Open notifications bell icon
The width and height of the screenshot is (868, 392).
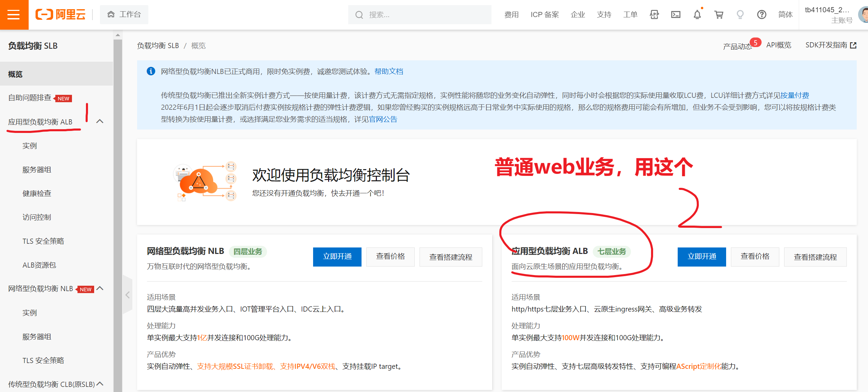(697, 15)
